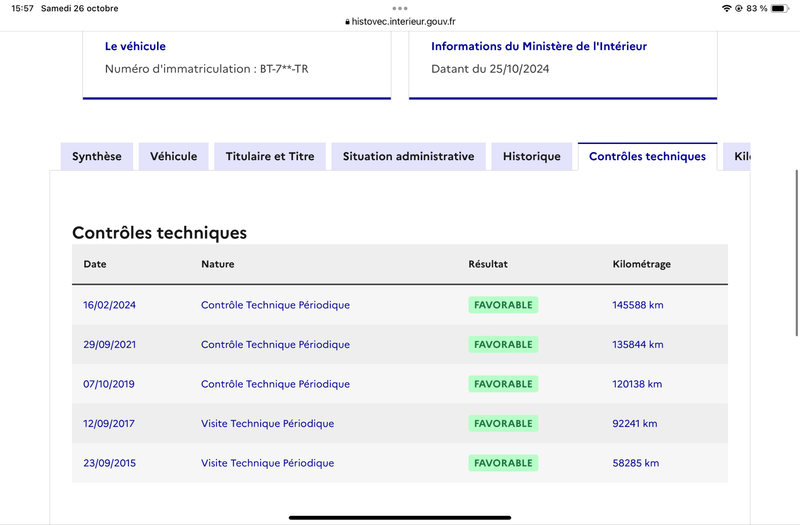Image resolution: width=800 pixels, height=525 pixels.
Task: Click the Kilométrage column header
Action: coord(641,264)
